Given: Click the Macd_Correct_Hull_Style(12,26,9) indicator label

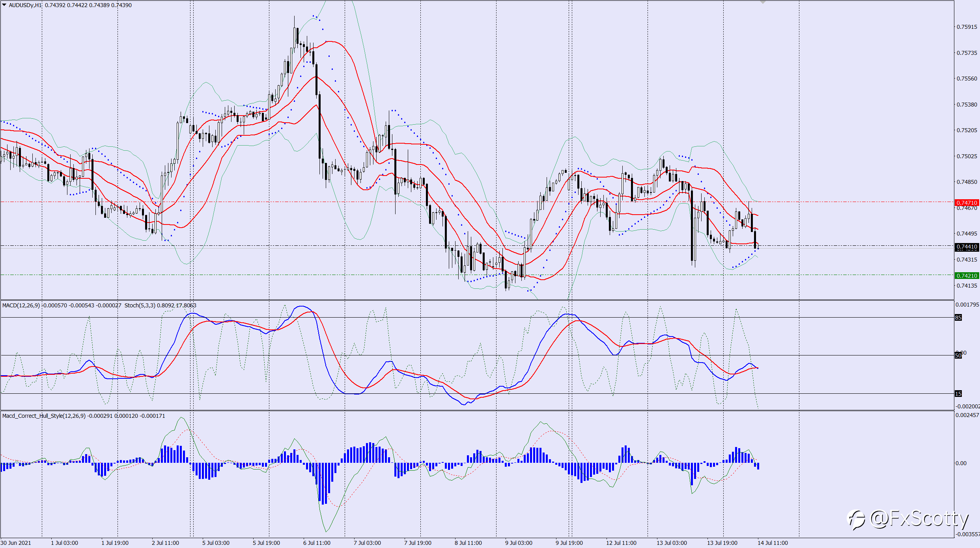Looking at the screenshot, I should click(x=44, y=416).
